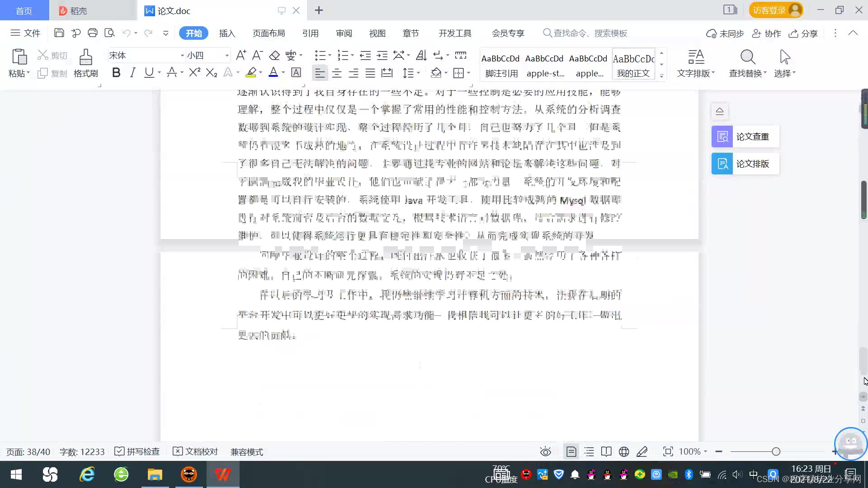The image size is (868, 488).
Task: Click the zoom slider handle
Action: [776, 452]
